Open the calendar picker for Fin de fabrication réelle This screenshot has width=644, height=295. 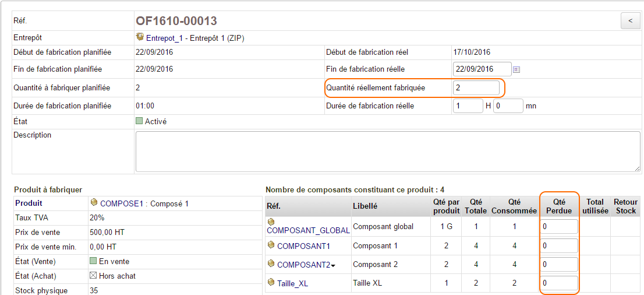point(516,69)
